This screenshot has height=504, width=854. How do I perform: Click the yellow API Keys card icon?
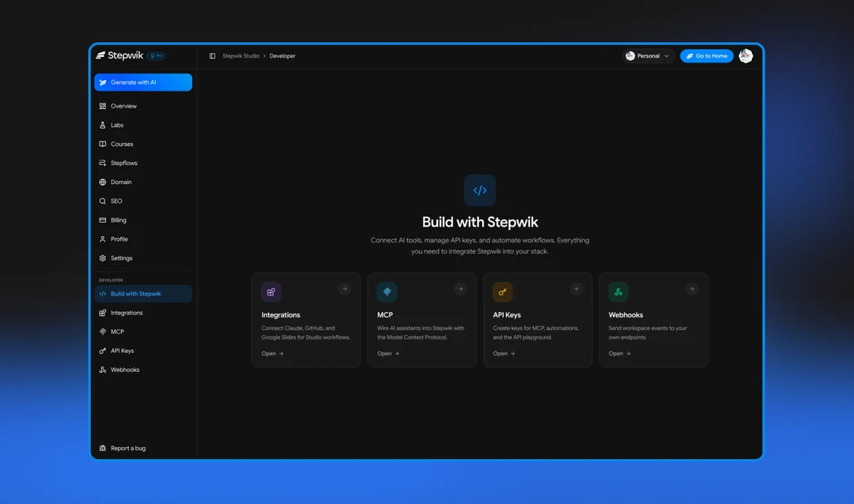tap(503, 291)
